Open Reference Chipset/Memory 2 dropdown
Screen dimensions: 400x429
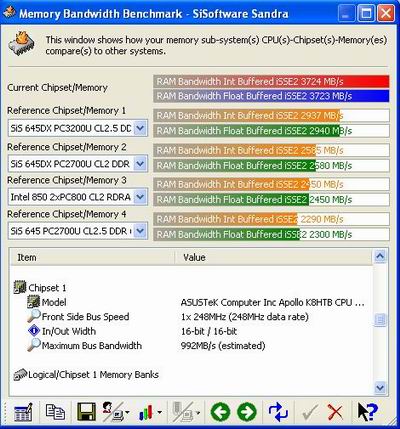click(x=140, y=164)
